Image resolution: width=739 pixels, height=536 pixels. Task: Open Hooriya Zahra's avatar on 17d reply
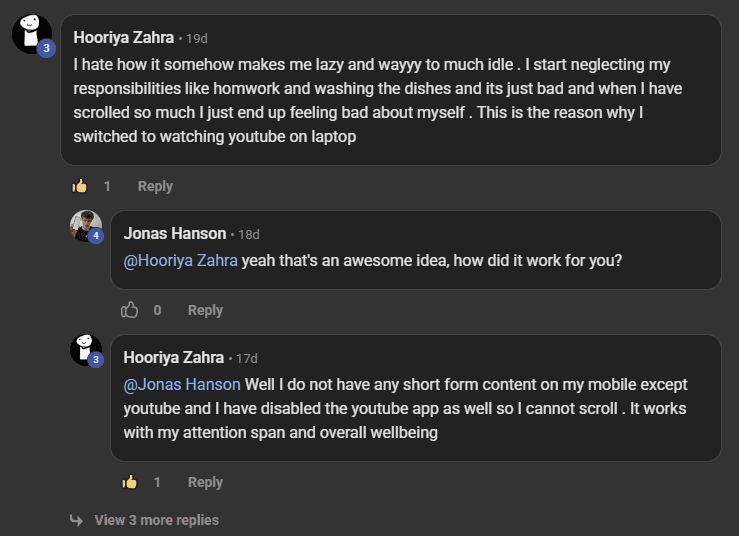[x=85, y=349]
